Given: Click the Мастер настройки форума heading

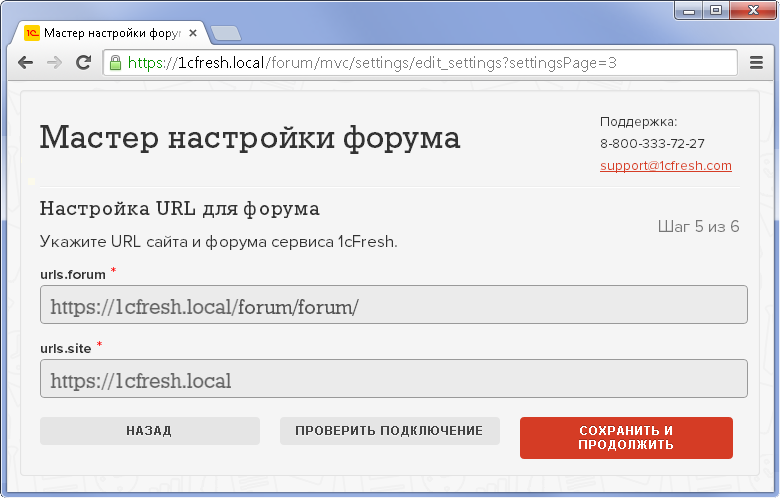Looking at the screenshot, I should (250, 137).
